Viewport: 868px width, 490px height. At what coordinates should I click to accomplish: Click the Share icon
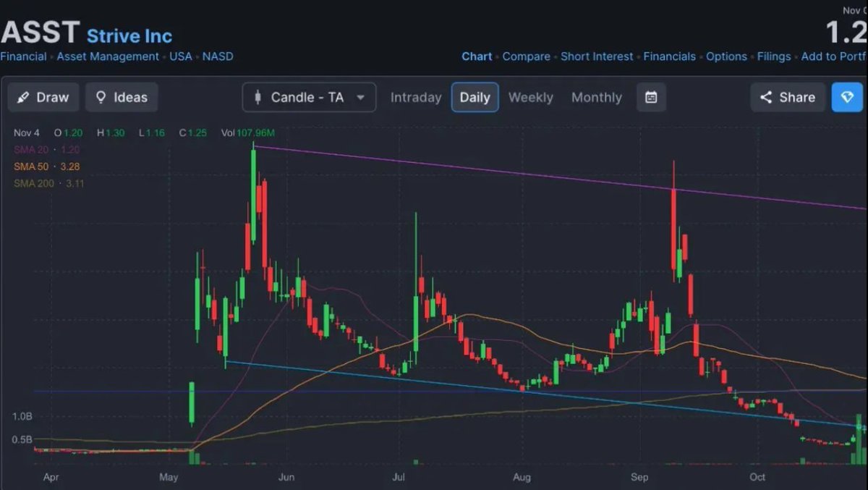[x=767, y=97]
